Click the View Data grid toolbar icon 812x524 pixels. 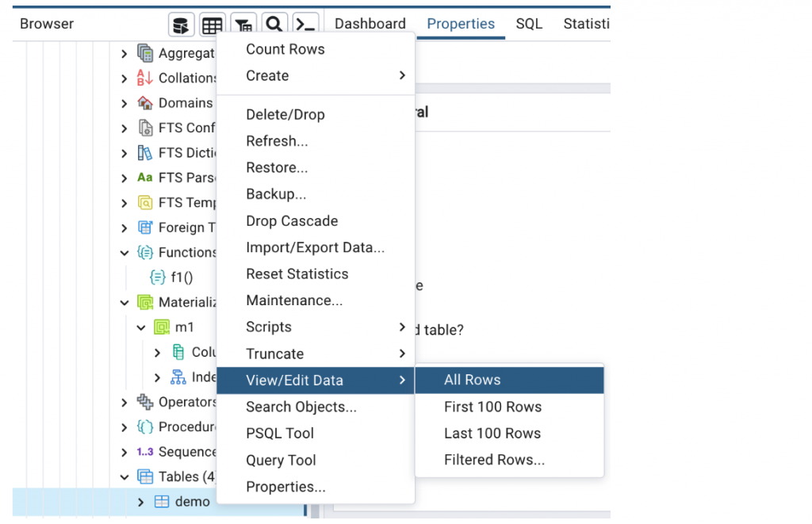click(212, 25)
